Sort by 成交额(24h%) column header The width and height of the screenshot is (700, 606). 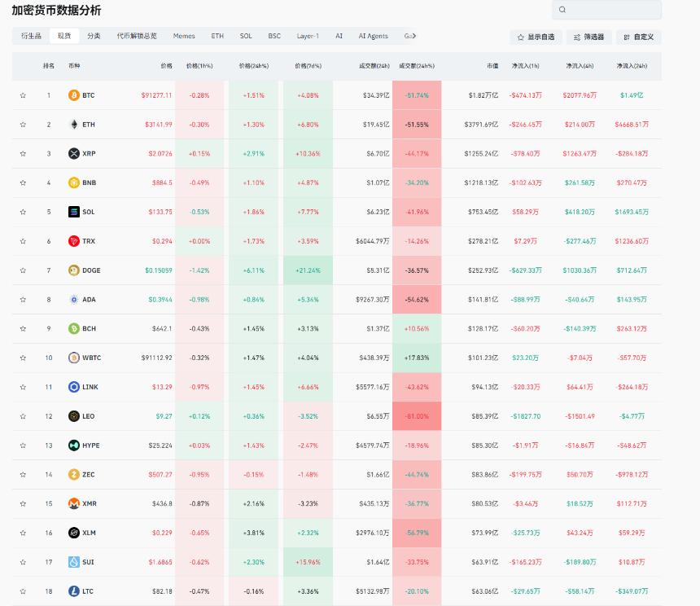coord(417,66)
